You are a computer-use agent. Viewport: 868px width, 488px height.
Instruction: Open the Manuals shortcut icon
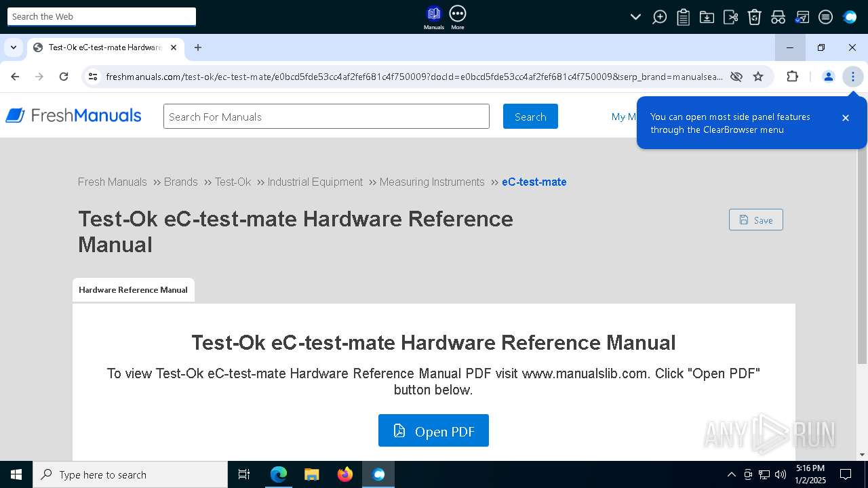click(x=433, y=17)
